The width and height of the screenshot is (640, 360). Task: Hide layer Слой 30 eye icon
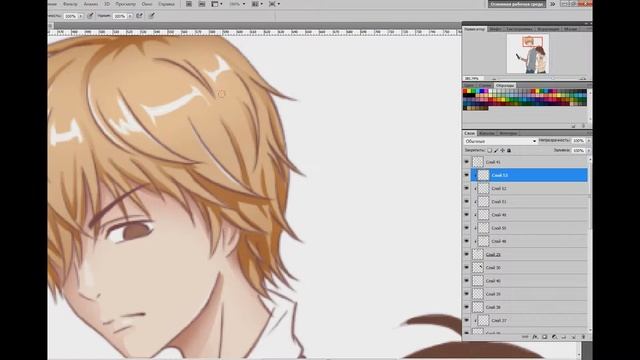pyautogui.click(x=467, y=267)
